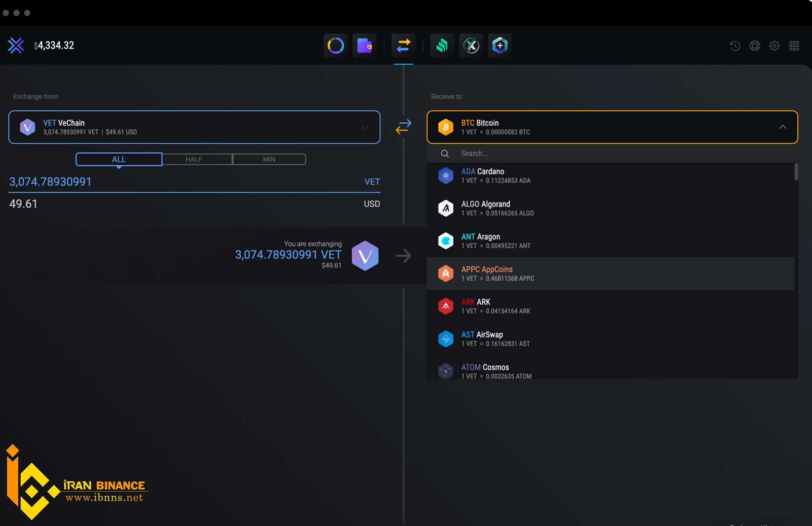Click the '1 VET = 0.11224853 ADA' rate
The width and height of the screenshot is (812, 526).
click(496, 181)
